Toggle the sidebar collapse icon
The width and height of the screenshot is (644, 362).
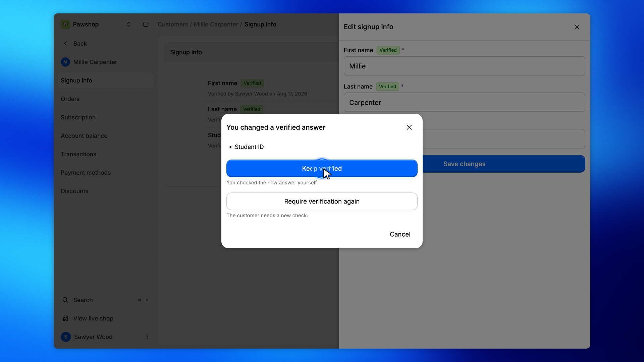pos(146,24)
